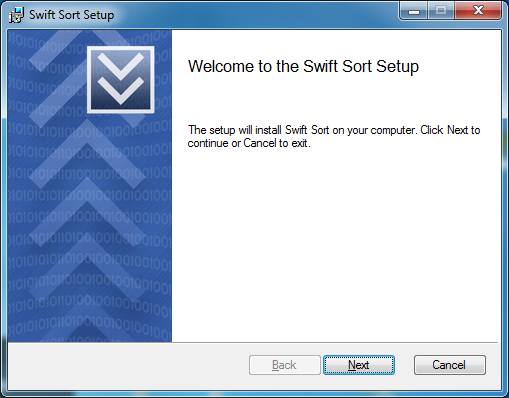
Task: Click the Swift Sort Setup title text
Action: 71,15
